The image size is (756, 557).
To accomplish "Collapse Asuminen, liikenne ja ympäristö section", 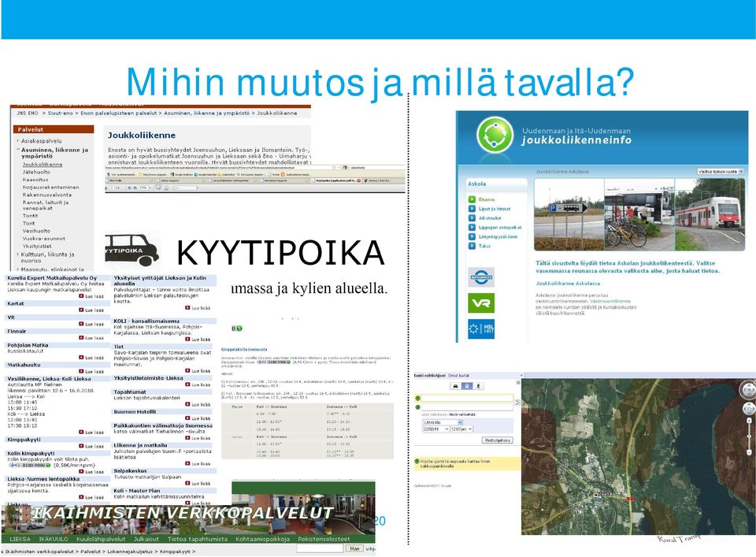I will tap(18, 150).
